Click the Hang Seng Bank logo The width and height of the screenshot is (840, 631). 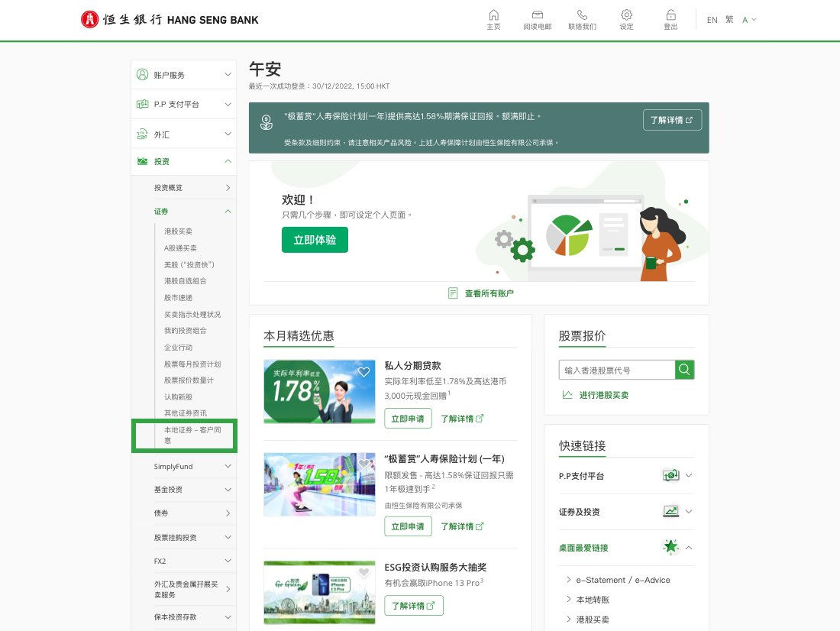click(x=170, y=20)
